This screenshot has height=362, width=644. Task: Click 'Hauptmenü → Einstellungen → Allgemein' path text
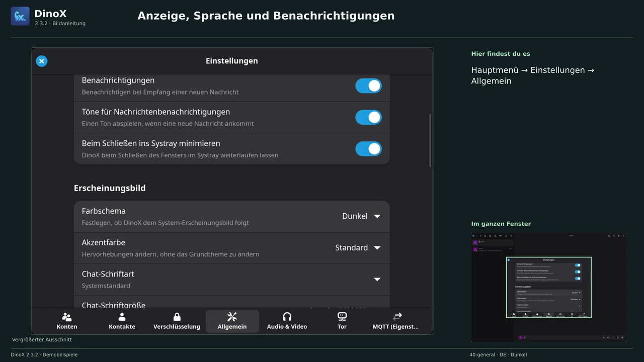[x=532, y=75]
